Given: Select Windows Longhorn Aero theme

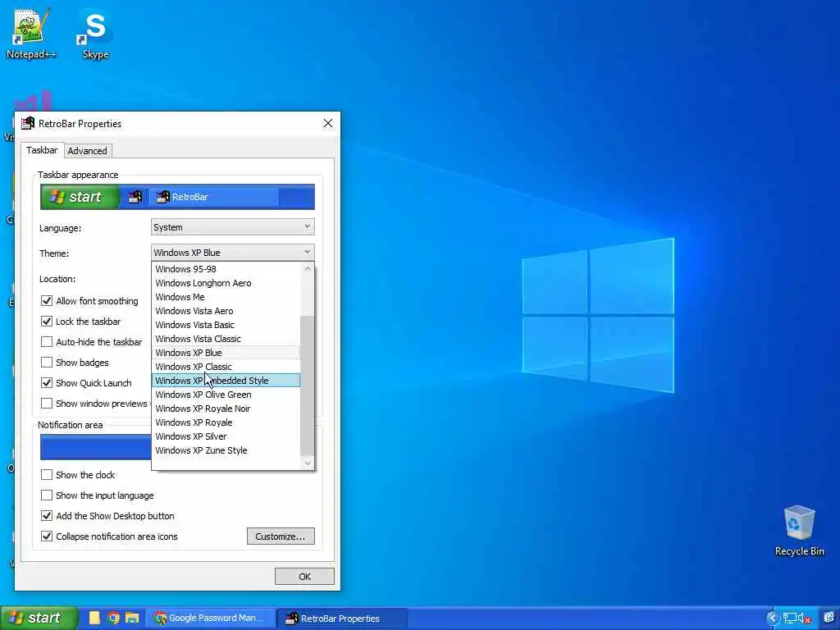Looking at the screenshot, I should (x=226, y=283).
